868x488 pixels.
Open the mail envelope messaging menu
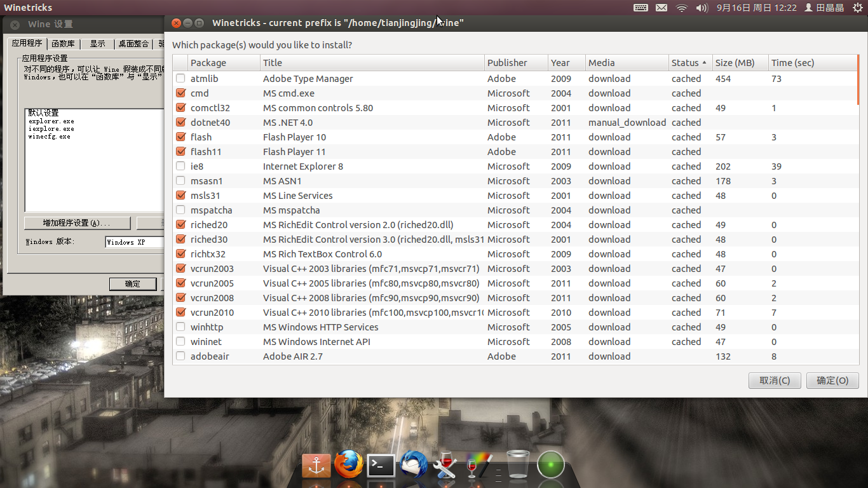pos(661,8)
